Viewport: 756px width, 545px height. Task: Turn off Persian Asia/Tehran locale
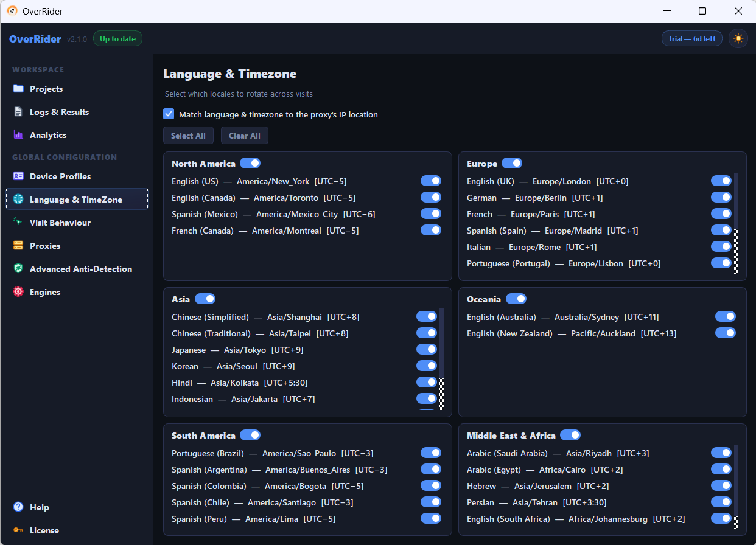[x=721, y=502]
